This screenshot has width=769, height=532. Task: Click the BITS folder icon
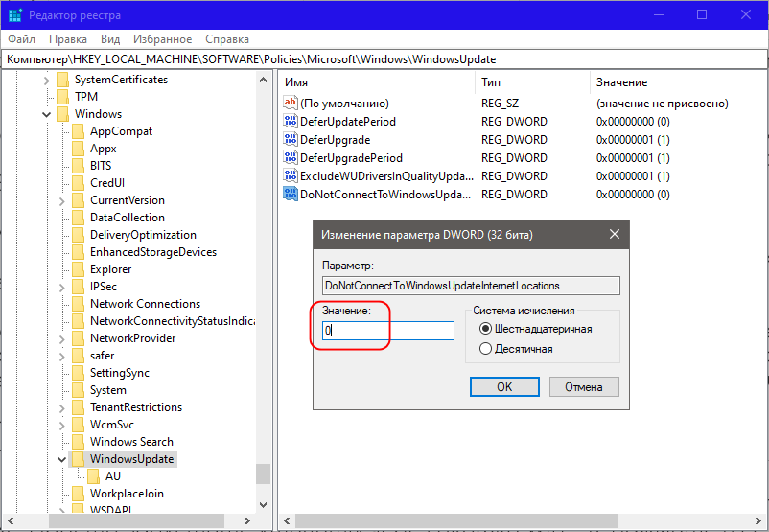78,166
